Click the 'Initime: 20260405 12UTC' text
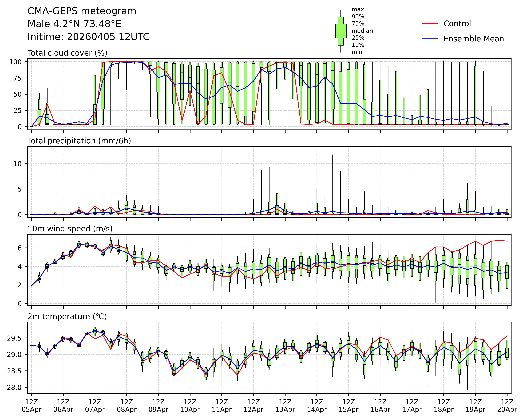The height and width of the screenshot is (420, 524). (88, 37)
